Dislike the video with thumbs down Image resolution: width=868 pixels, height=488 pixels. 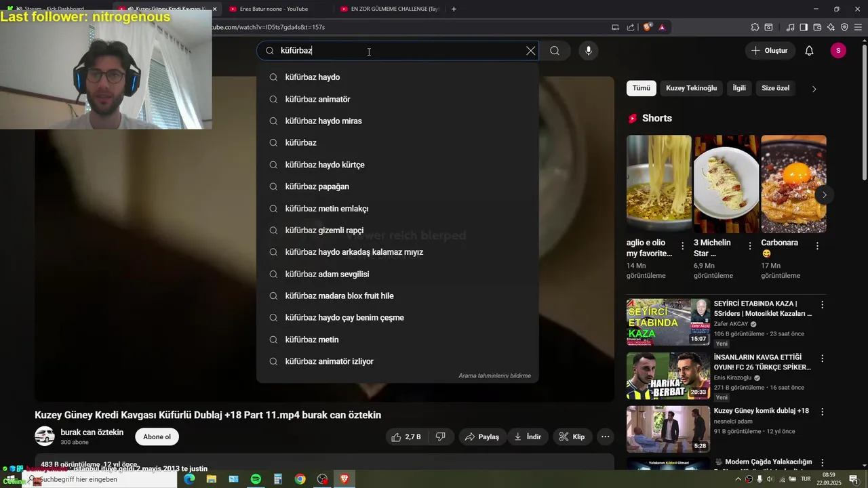pos(441,437)
